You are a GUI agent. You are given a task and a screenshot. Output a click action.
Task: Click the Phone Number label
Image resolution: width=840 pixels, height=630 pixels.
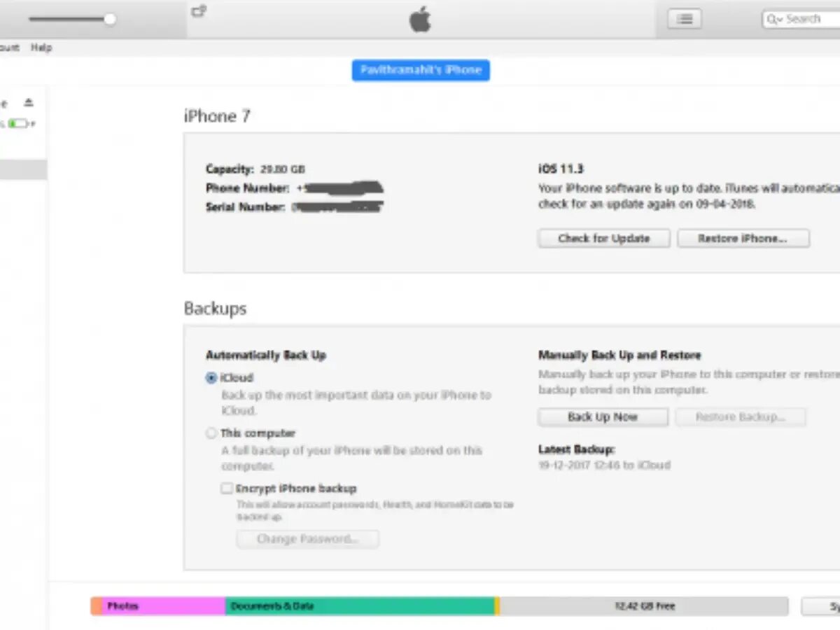pos(247,188)
